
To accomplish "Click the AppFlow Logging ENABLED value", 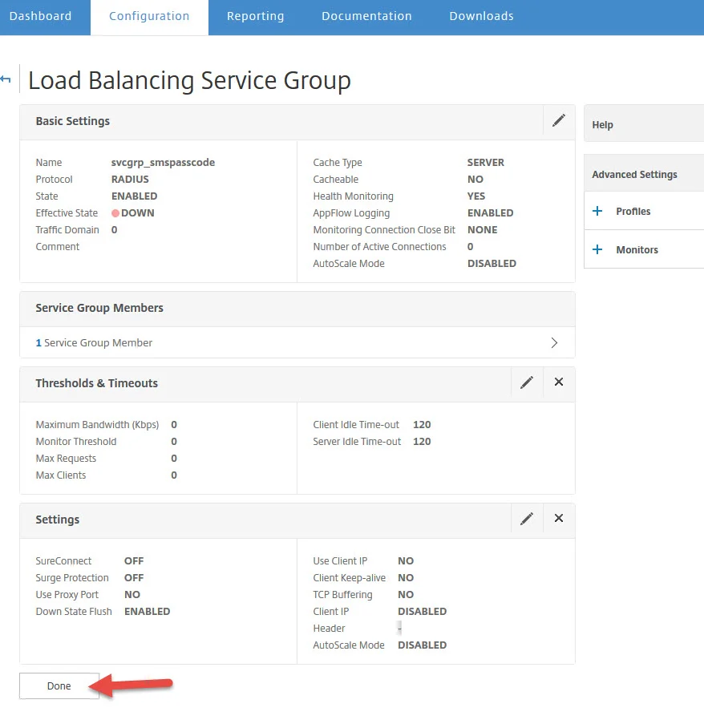I will pyautogui.click(x=491, y=213).
